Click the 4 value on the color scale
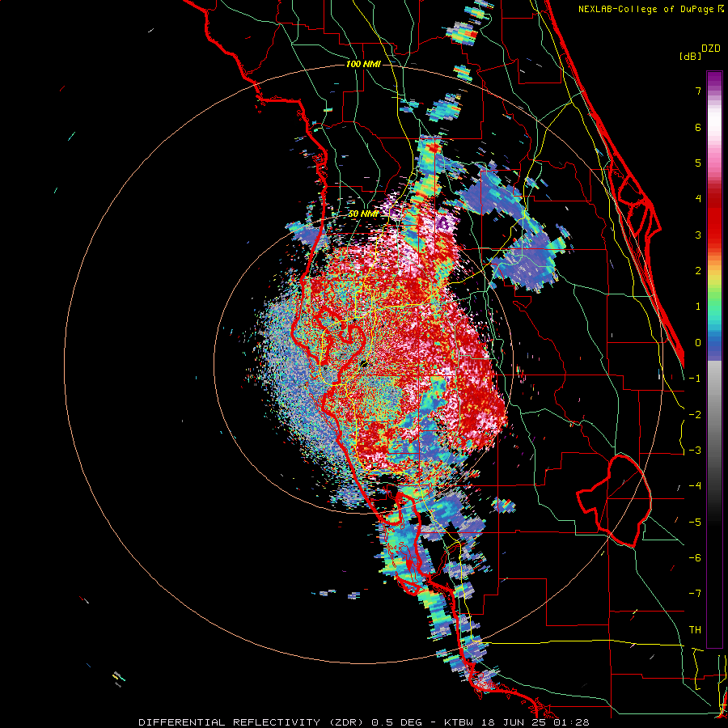This screenshot has width=728, height=728. tap(698, 199)
